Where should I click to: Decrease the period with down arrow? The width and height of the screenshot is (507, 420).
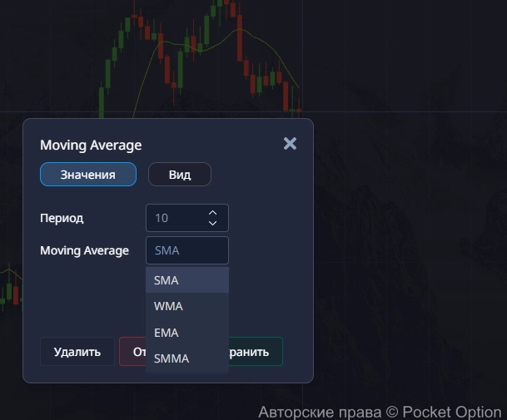[212, 223]
